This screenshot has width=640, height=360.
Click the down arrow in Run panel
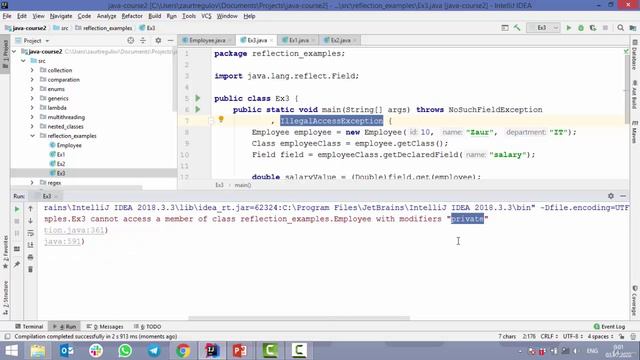(x=30, y=221)
